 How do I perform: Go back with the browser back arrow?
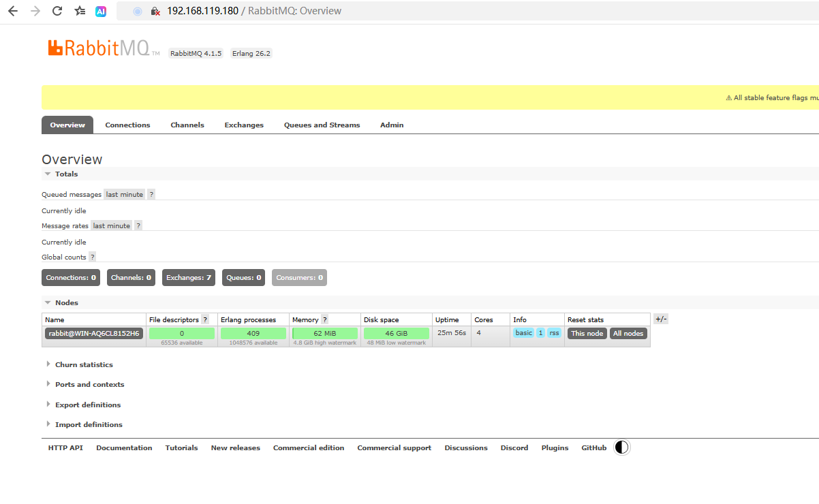(12, 11)
